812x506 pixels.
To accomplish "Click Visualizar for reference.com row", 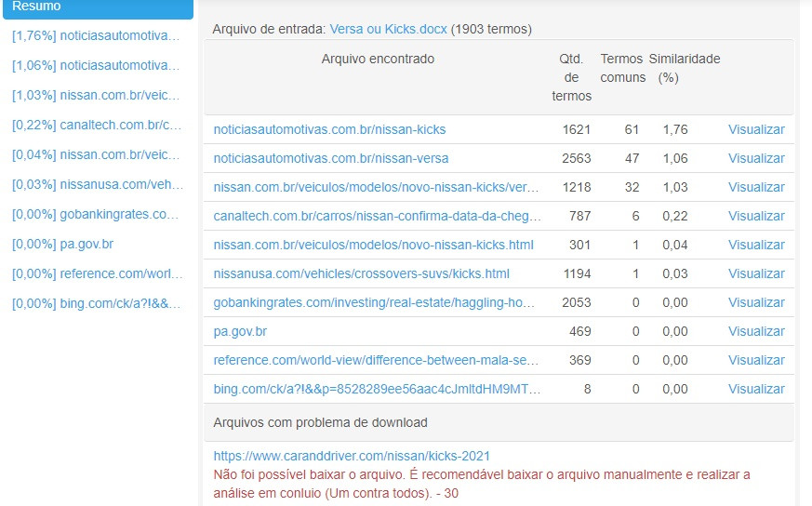I will click(x=756, y=361).
